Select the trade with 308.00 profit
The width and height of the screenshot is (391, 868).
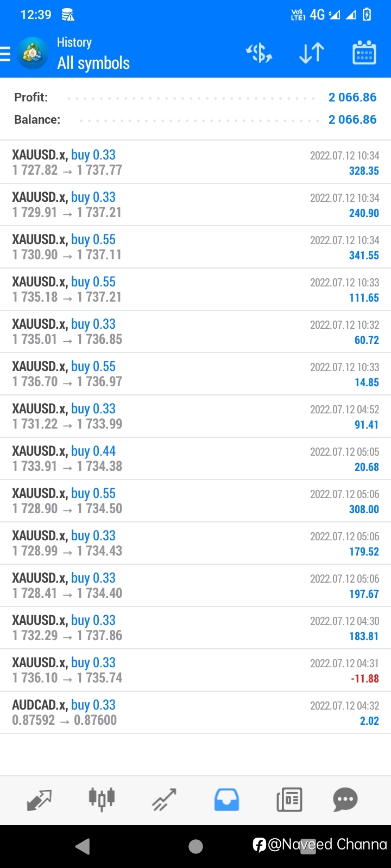[x=195, y=501]
